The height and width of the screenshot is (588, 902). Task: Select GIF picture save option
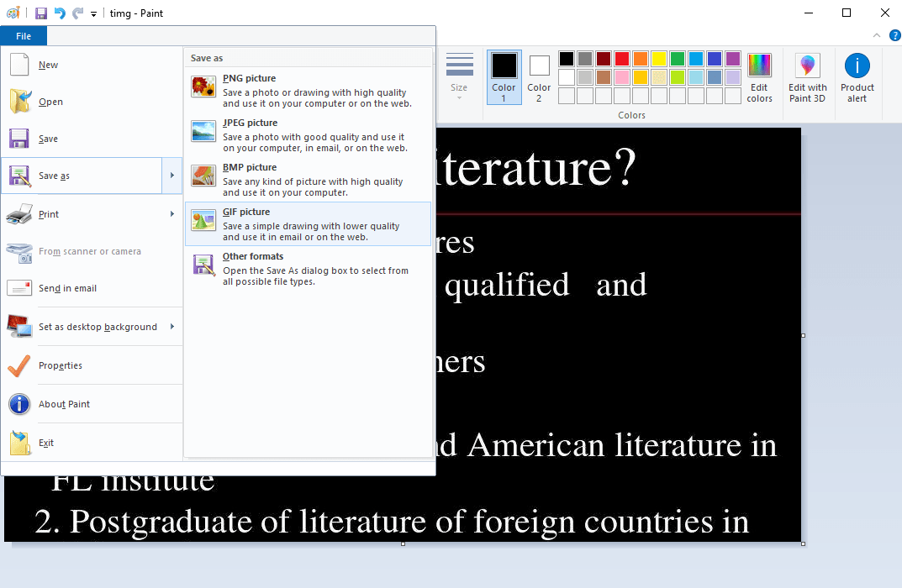[308, 223]
